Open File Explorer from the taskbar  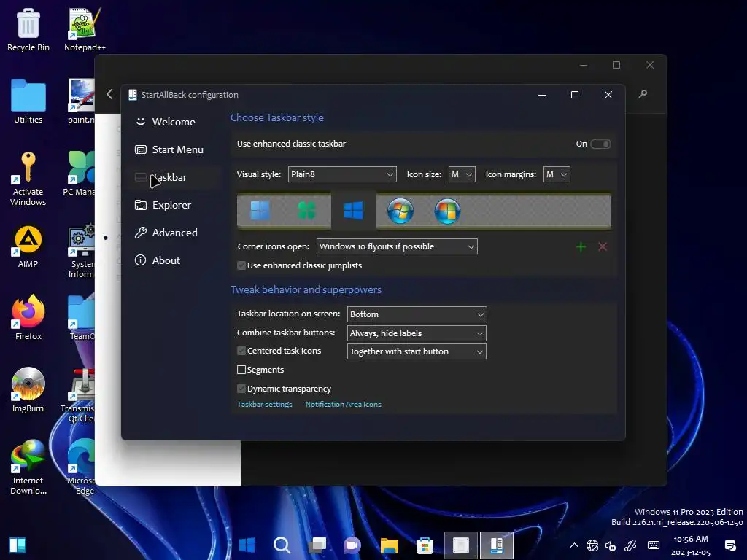[389, 545]
